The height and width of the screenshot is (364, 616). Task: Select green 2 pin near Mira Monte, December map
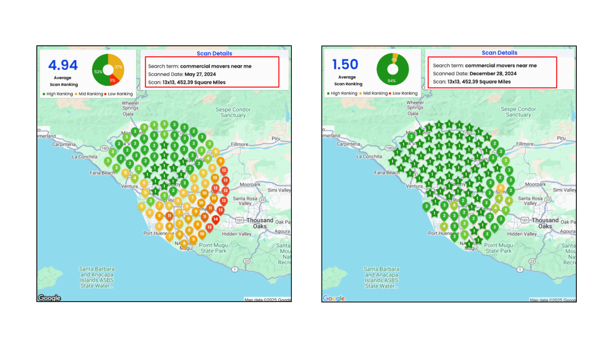click(x=411, y=137)
